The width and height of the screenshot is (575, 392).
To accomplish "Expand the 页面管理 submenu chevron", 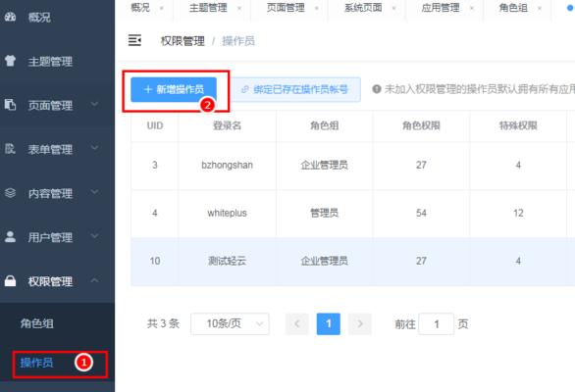I will [94, 105].
